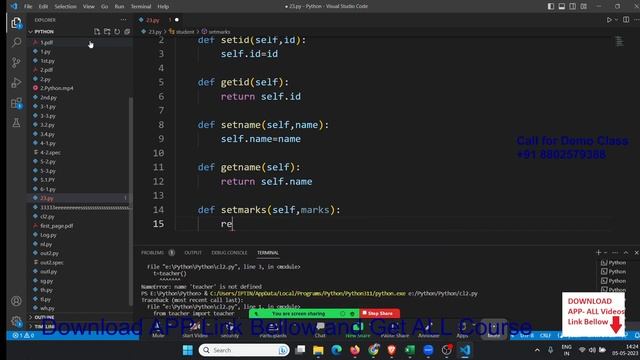Viewport: 640px width, 360px height.
Task: Click errors and warnings status item
Action: tap(24, 335)
